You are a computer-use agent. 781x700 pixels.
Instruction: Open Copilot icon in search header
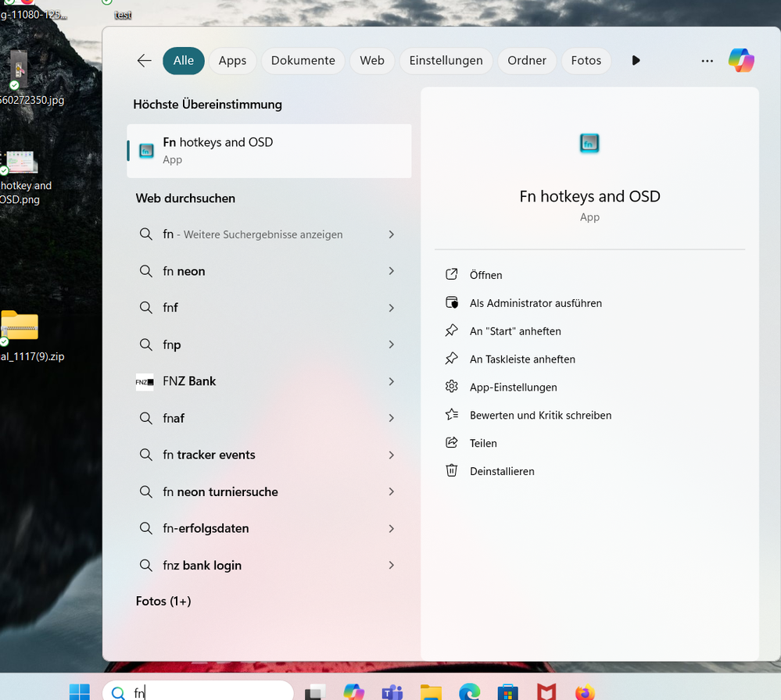pyautogui.click(x=740, y=61)
